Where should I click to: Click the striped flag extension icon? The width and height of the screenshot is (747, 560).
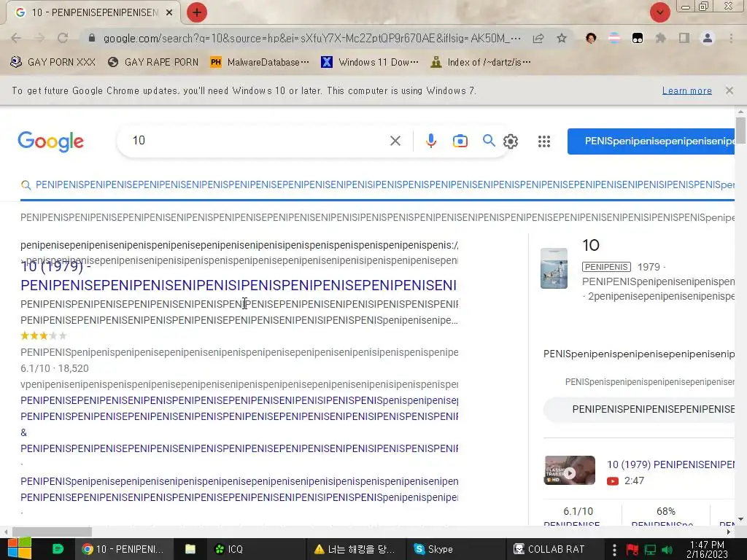point(614,38)
